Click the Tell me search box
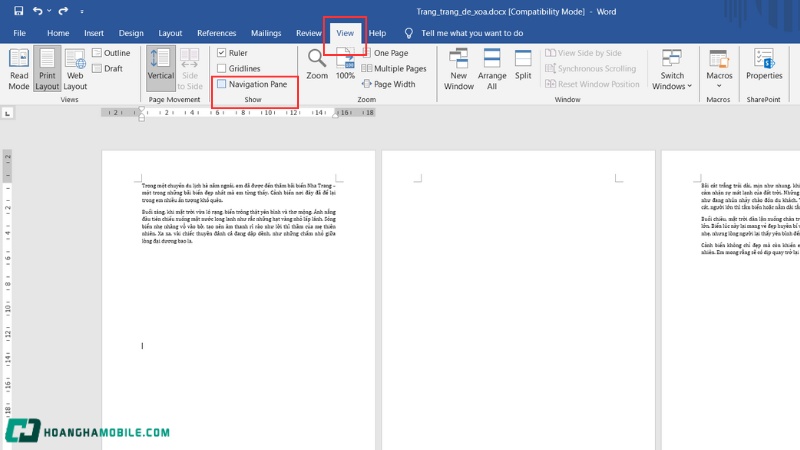800x450 pixels. (472, 33)
